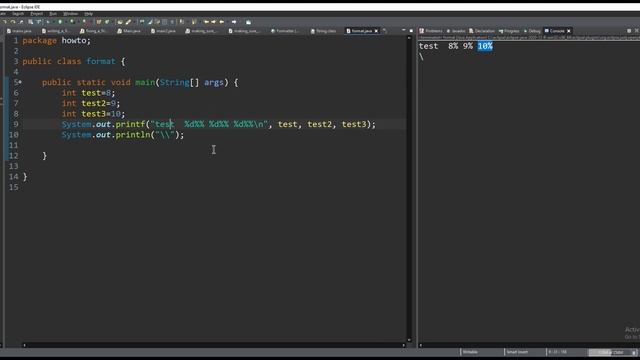
Task: Switch to the String class editor tab
Action: (x=323, y=31)
